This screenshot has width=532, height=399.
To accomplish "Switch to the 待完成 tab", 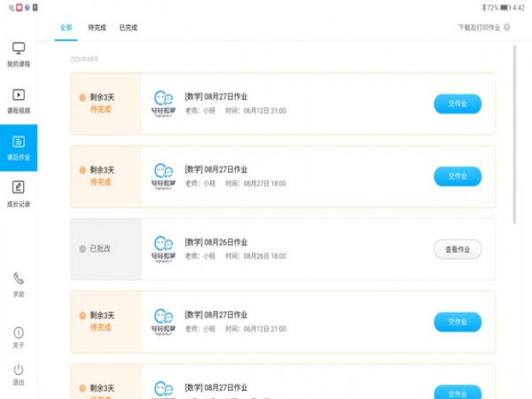I will [x=97, y=27].
